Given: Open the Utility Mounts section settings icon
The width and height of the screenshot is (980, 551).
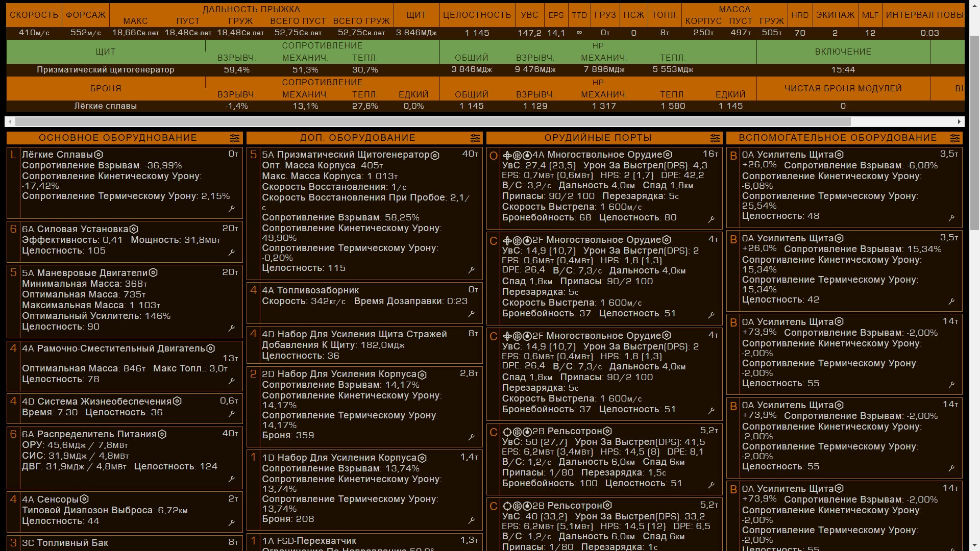Looking at the screenshot, I should click(x=954, y=138).
